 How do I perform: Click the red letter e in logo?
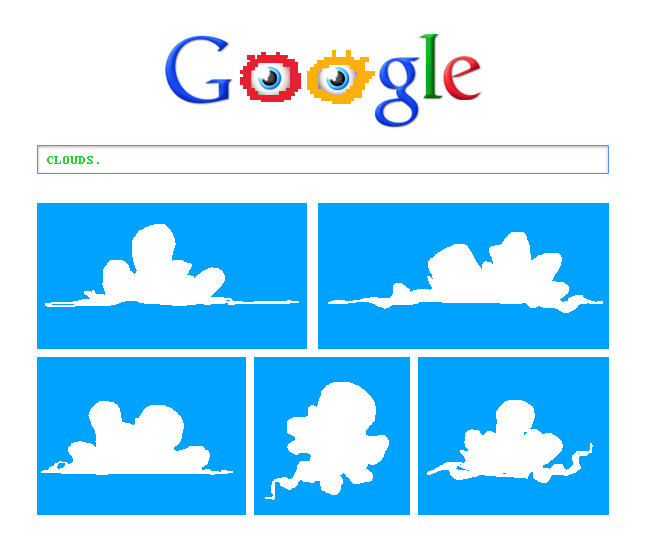(x=461, y=78)
